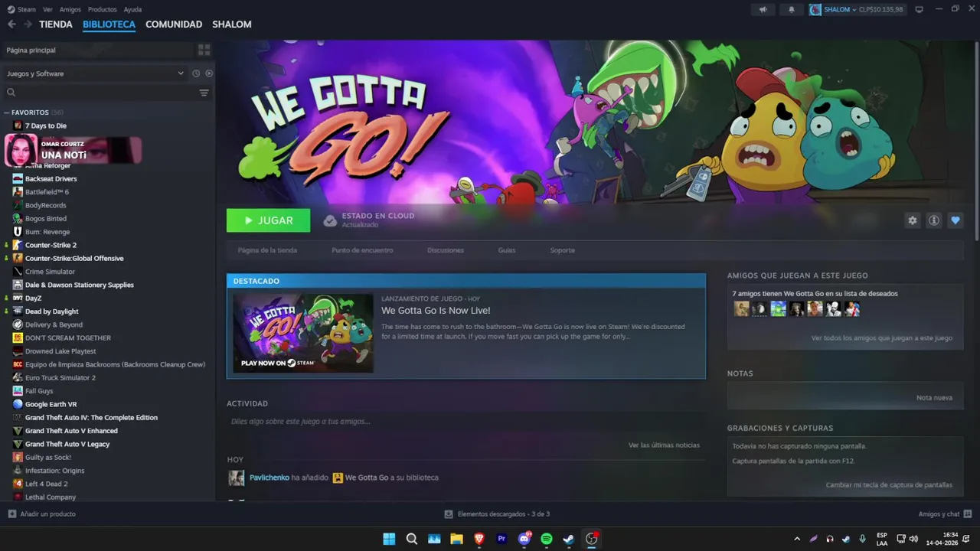
Task: Open Punto de encuentro link
Action: pyautogui.click(x=362, y=250)
